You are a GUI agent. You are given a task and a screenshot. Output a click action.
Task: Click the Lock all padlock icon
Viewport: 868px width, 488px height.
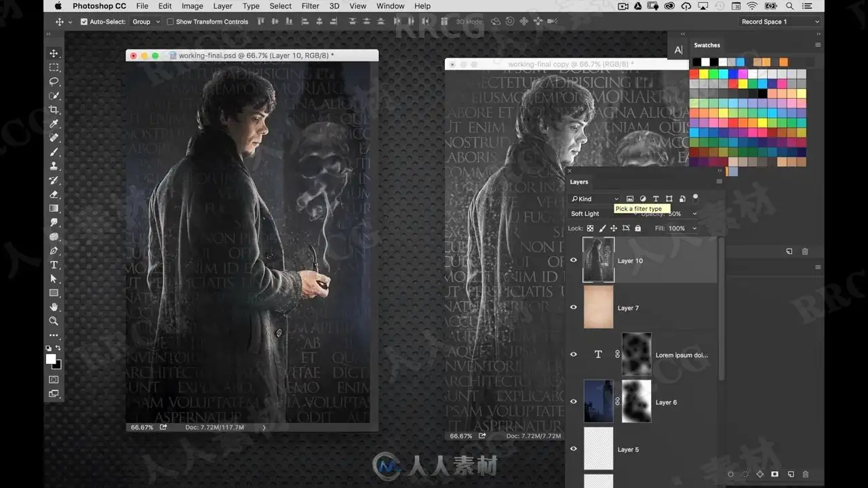point(637,228)
